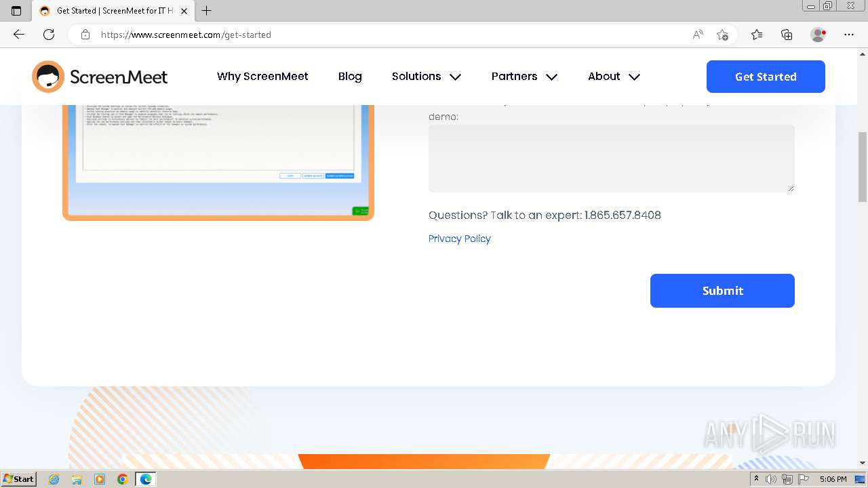Open a new tab with plus button
This screenshot has height=488, width=868.
207,11
